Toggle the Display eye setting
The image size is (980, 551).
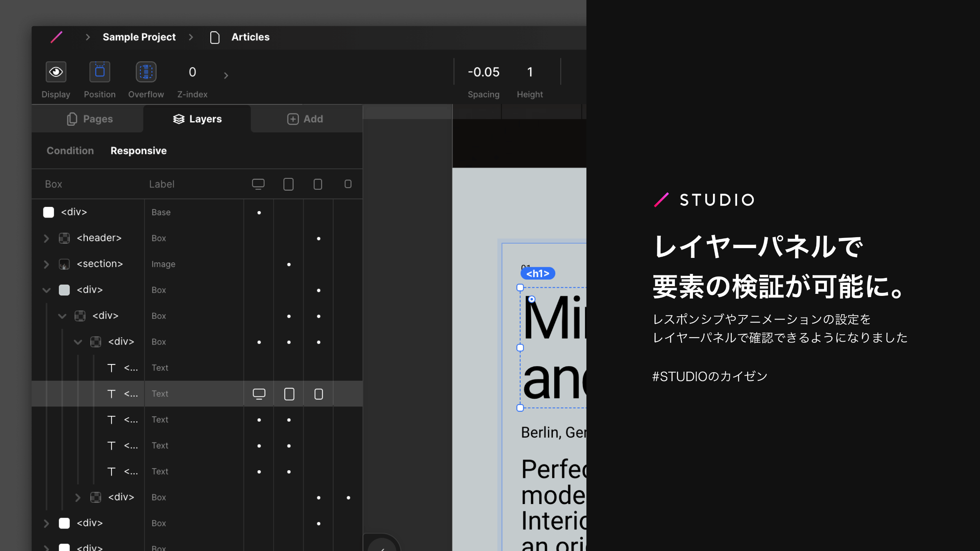[x=56, y=72]
